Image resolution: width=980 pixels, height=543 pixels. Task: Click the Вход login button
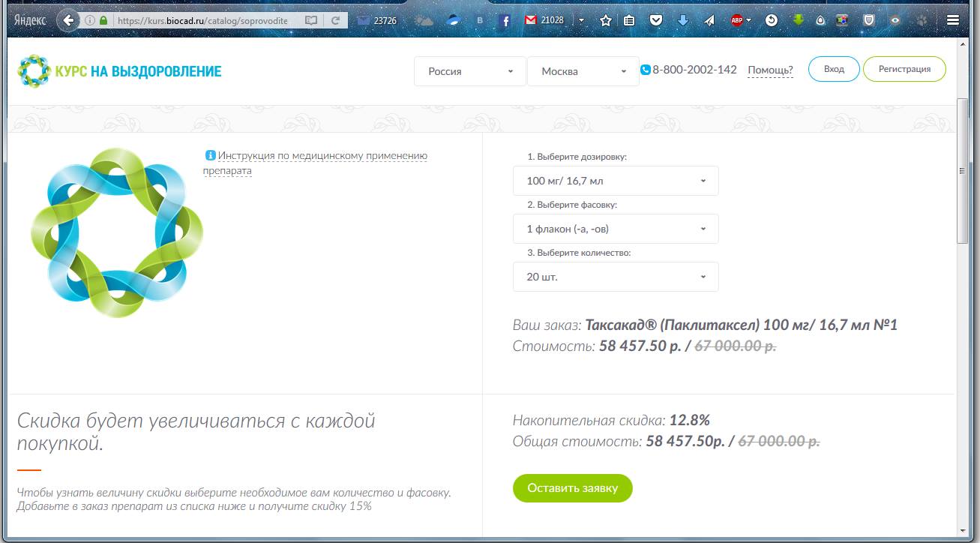point(834,69)
